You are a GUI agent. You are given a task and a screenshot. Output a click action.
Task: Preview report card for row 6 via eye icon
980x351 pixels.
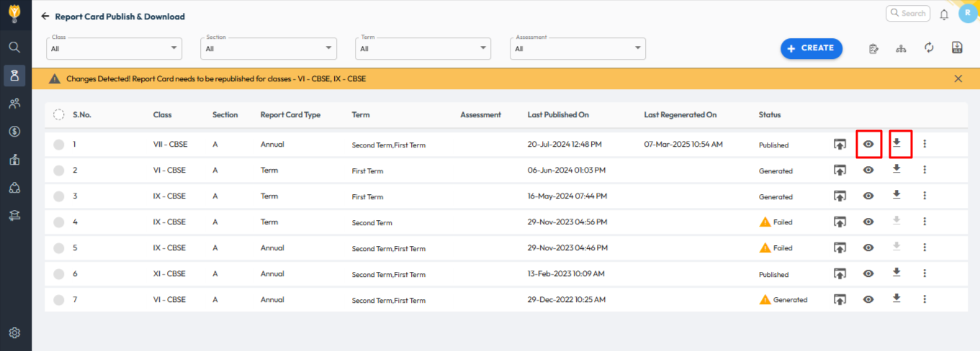868,273
